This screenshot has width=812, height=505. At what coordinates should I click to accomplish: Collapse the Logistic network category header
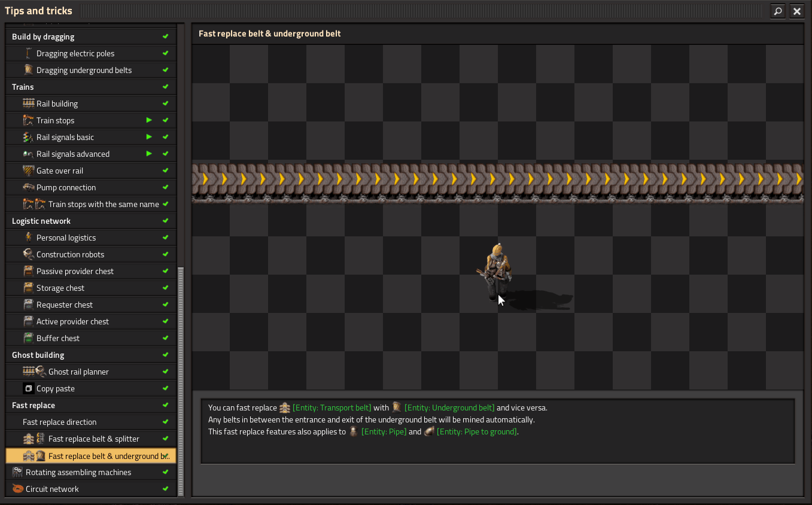[x=41, y=221]
